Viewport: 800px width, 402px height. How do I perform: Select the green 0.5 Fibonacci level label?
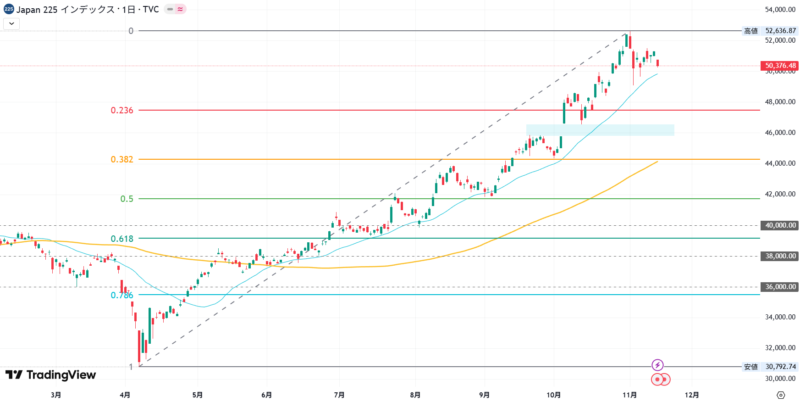tap(127, 198)
